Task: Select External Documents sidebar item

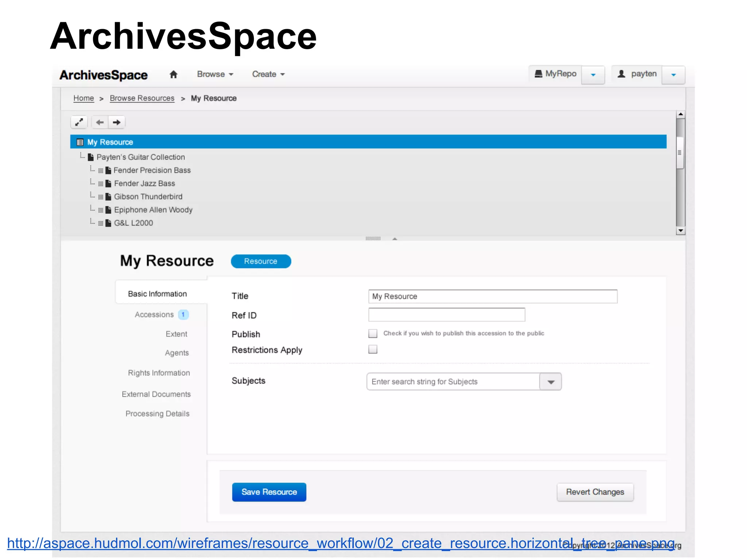Action: pyautogui.click(x=156, y=394)
